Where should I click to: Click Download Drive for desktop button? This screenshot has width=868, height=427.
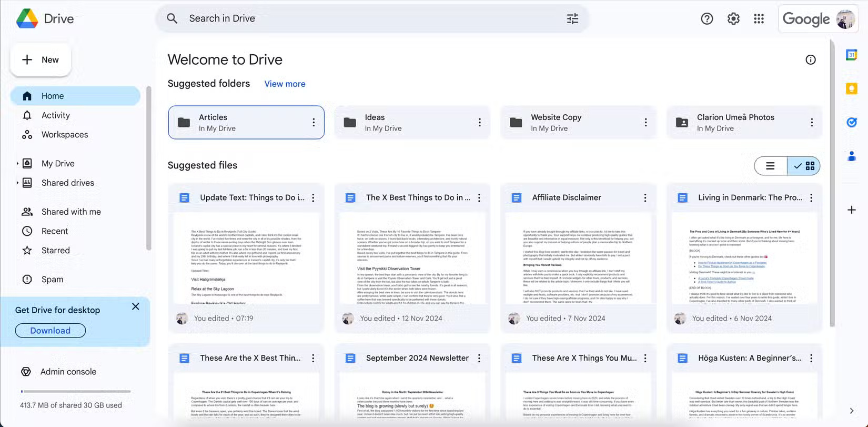coord(51,331)
